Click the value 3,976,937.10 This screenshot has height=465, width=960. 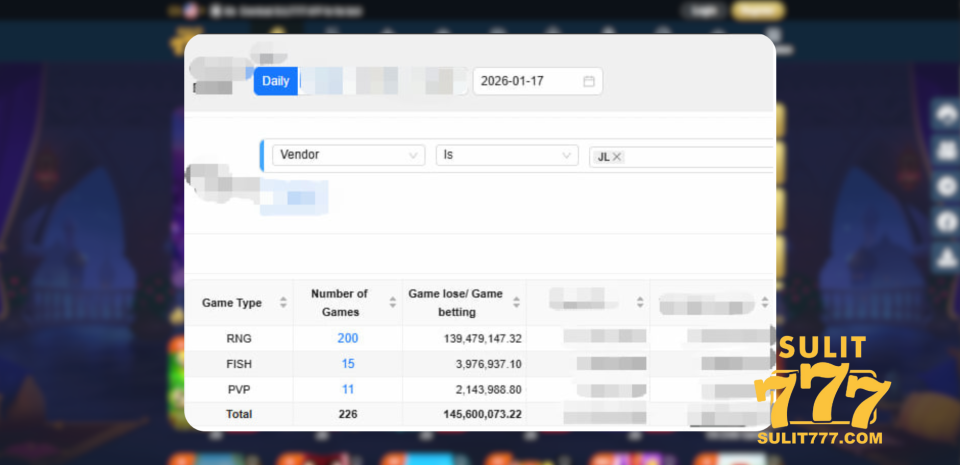[x=489, y=365]
